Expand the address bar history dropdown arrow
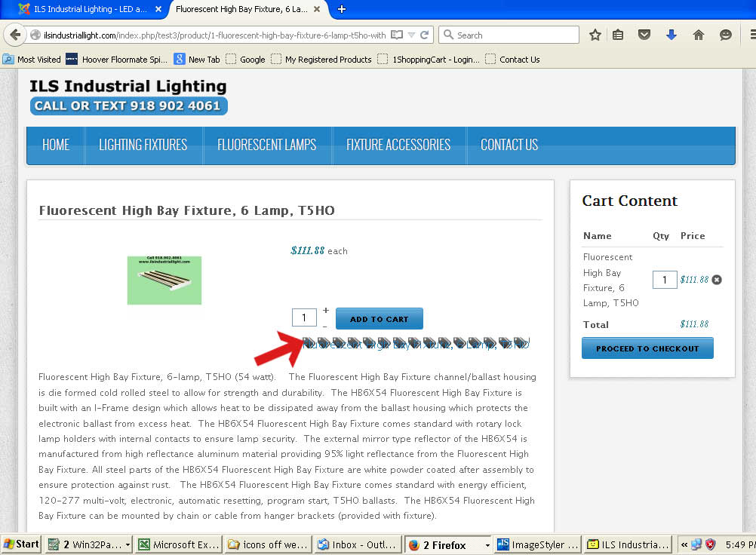This screenshot has width=756, height=555. pos(412,35)
